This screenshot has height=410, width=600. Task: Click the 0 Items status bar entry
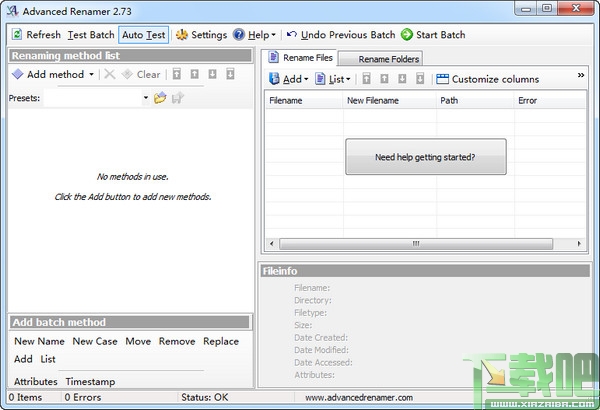[x=25, y=397]
